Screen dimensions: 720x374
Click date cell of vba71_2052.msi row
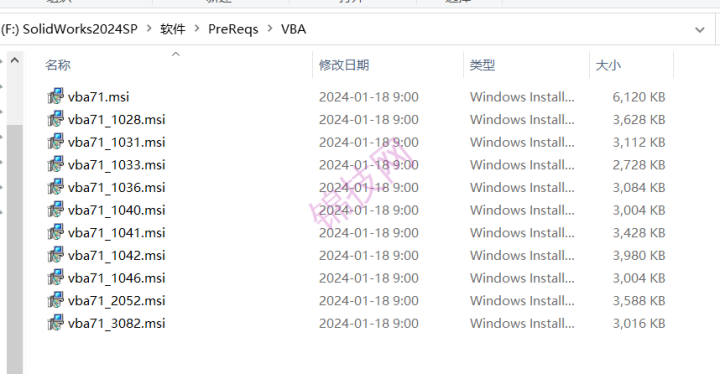tap(369, 301)
